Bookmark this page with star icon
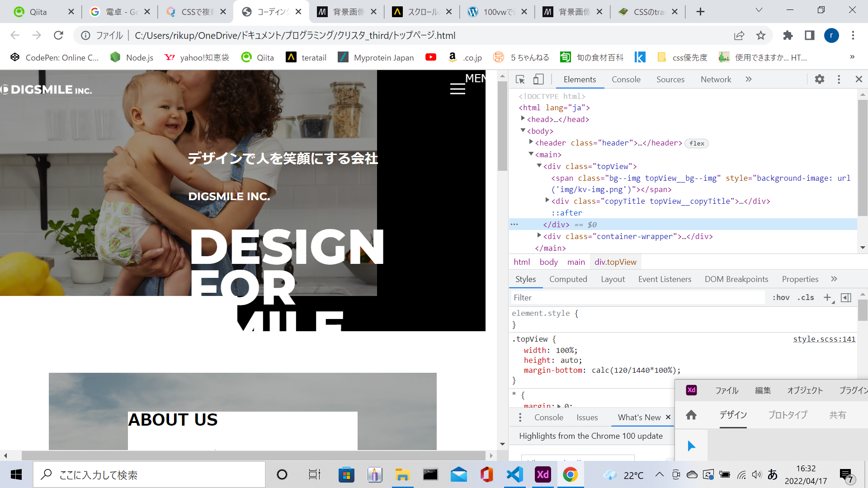This screenshot has height=488, width=868. point(761,35)
